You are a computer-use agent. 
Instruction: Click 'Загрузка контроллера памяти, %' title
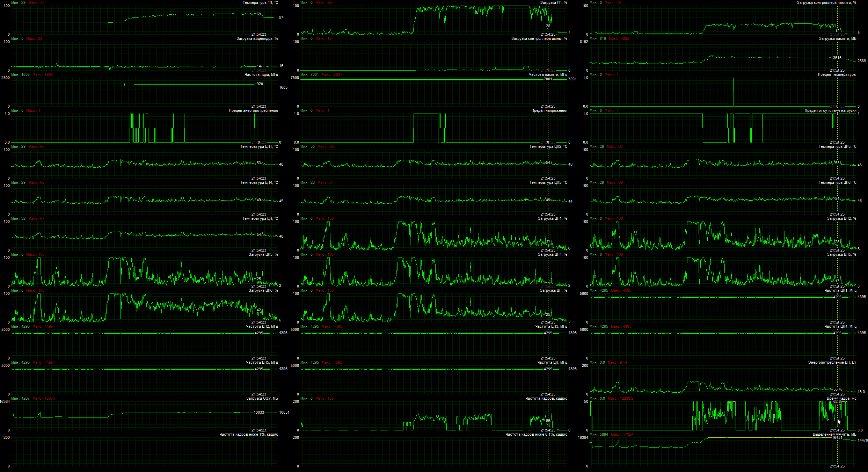click(827, 2)
